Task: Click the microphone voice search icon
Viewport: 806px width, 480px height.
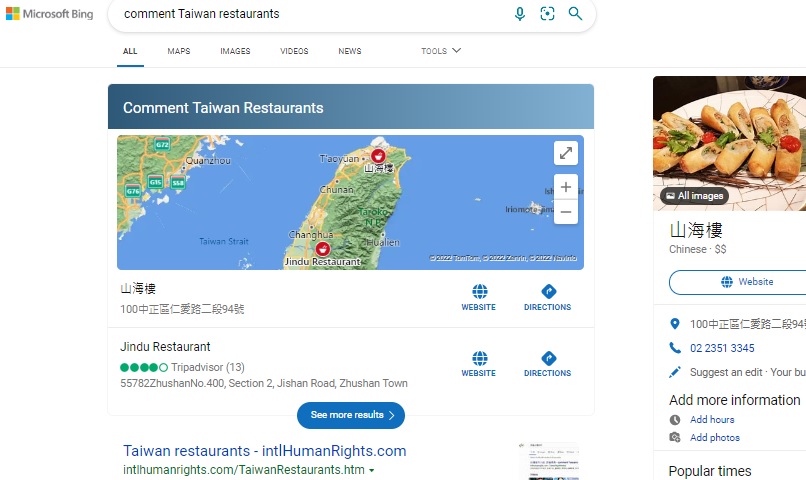Action: point(520,14)
